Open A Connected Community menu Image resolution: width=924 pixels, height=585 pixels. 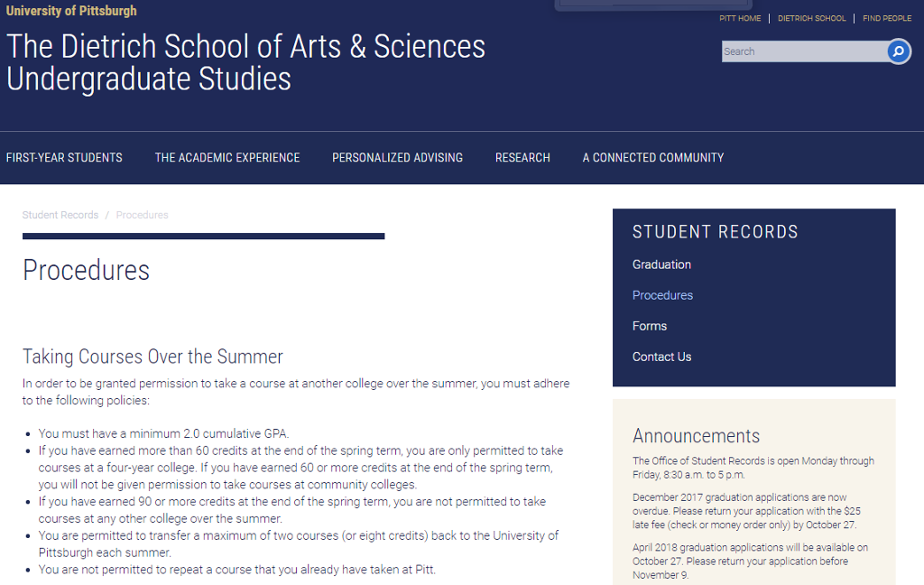click(653, 157)
